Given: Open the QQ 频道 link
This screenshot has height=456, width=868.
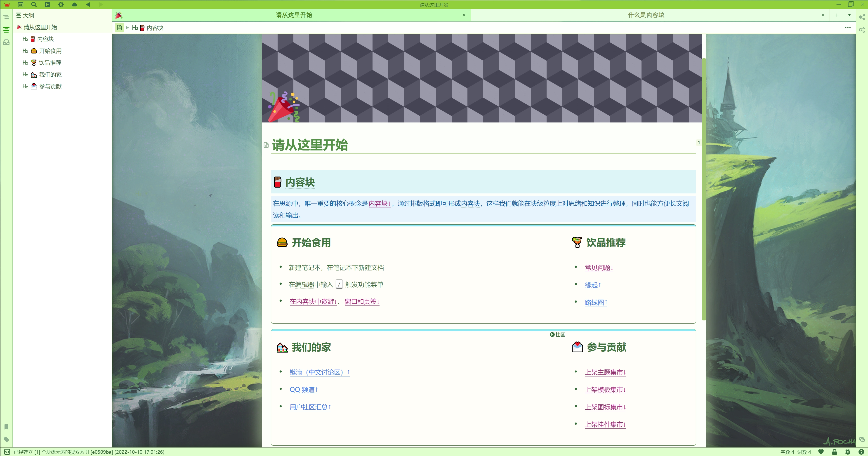Looking at the screenshot, I should pyautogui.click(x=303, y=390).
